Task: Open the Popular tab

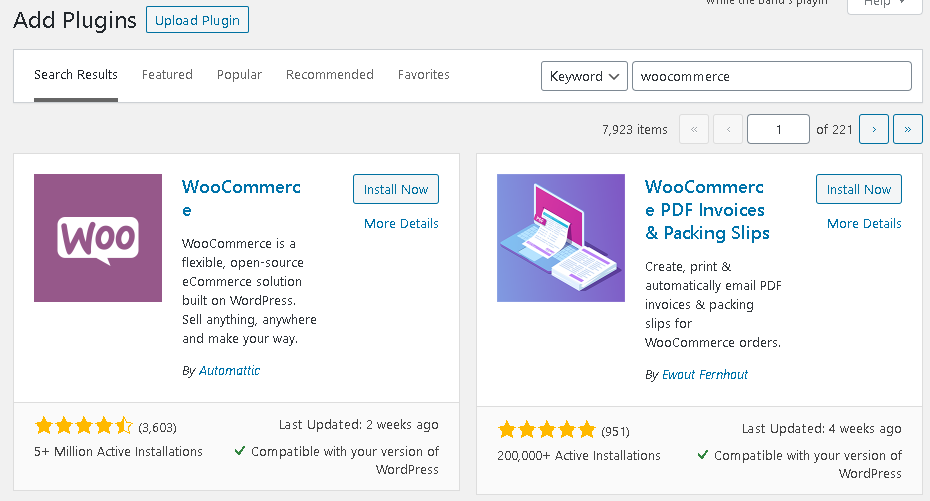Action: [239, 75]
